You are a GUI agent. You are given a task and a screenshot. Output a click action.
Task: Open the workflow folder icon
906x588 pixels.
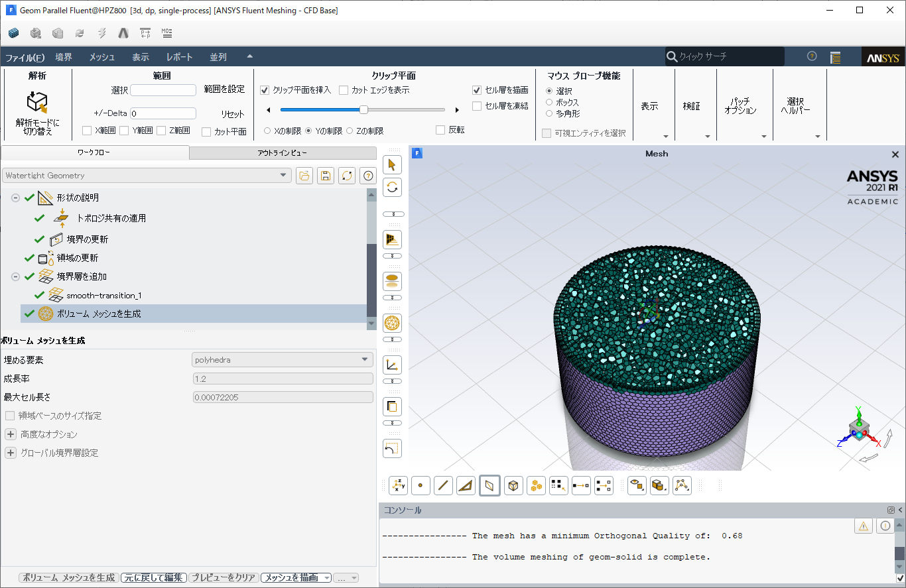pyautogui.click(x=304, y=176)
